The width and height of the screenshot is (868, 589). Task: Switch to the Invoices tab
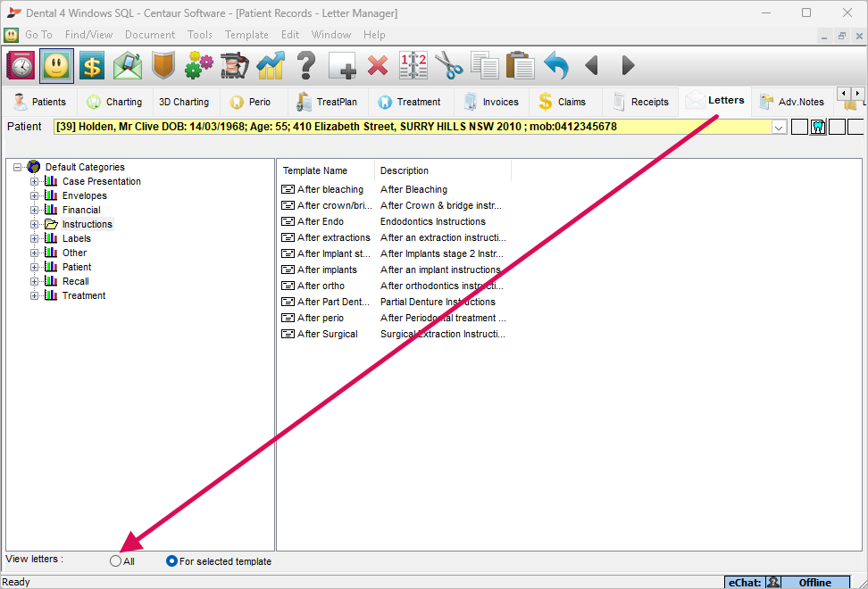pyautogui.click(x=491, y=102)
